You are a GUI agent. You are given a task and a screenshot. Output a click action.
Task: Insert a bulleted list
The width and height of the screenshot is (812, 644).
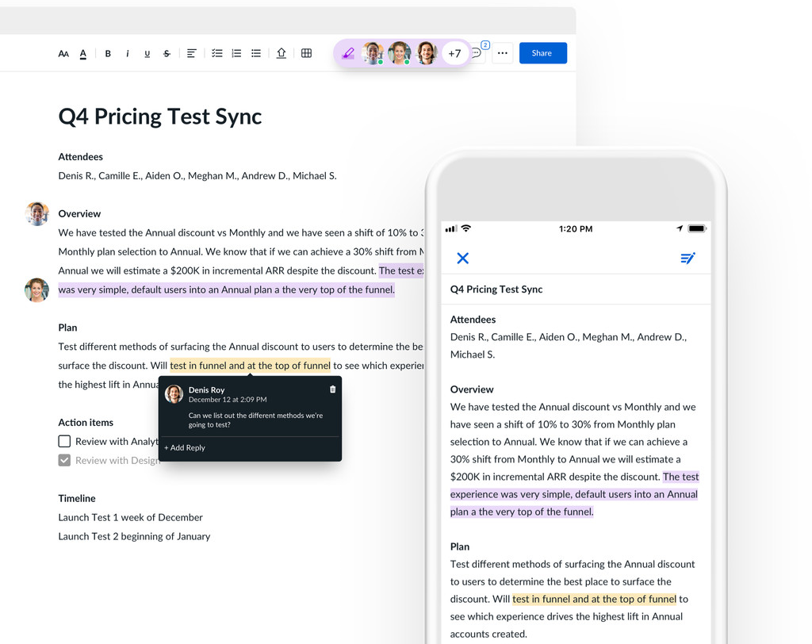coord(256,53)
